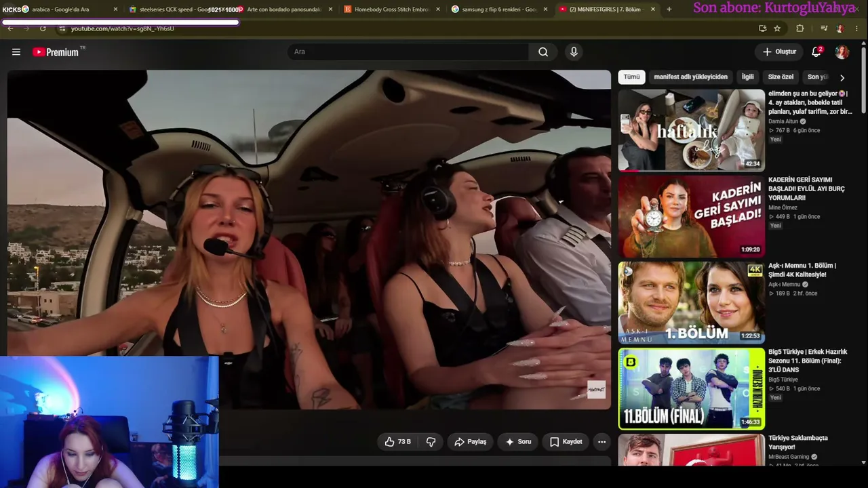The height and width of the screenshot is (488, 868).
Task: Click the main video player
Action: click(309, 240)
